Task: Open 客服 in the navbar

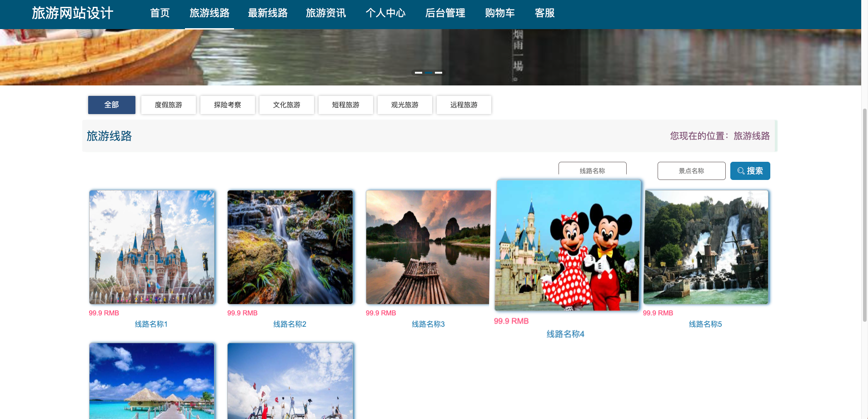Action: (x=545, y=13)
